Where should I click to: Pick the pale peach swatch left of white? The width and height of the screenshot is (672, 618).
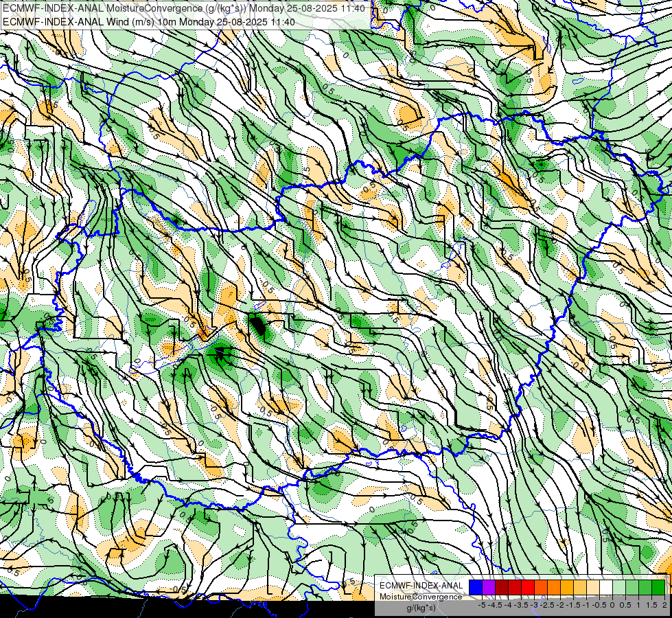coord(593,587)
